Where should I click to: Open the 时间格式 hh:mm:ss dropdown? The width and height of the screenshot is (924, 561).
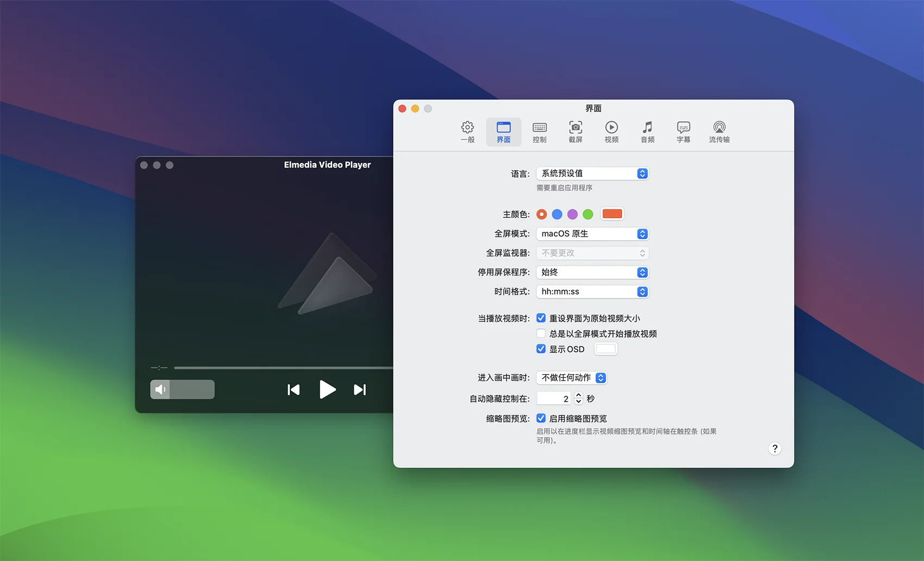(x=592, y=291)
